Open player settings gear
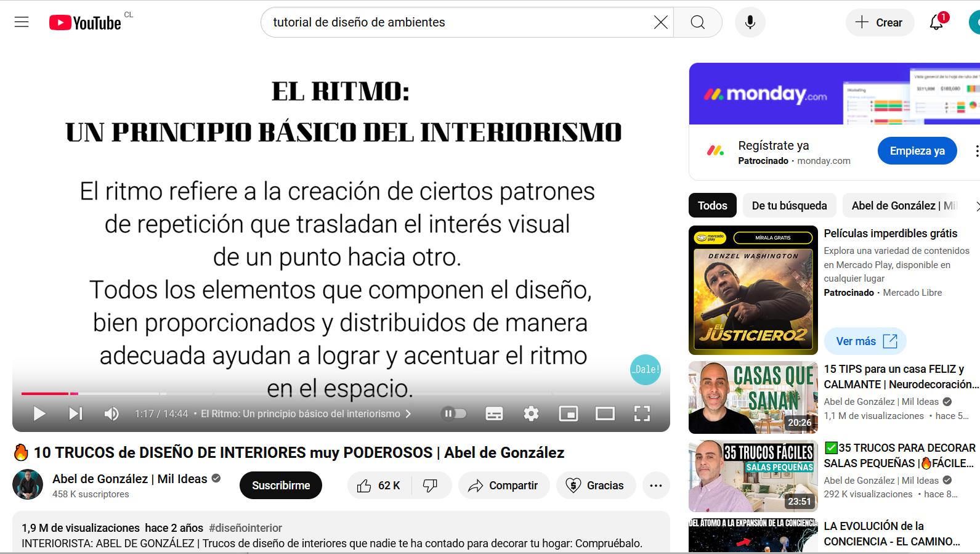 tap(531, 413)
